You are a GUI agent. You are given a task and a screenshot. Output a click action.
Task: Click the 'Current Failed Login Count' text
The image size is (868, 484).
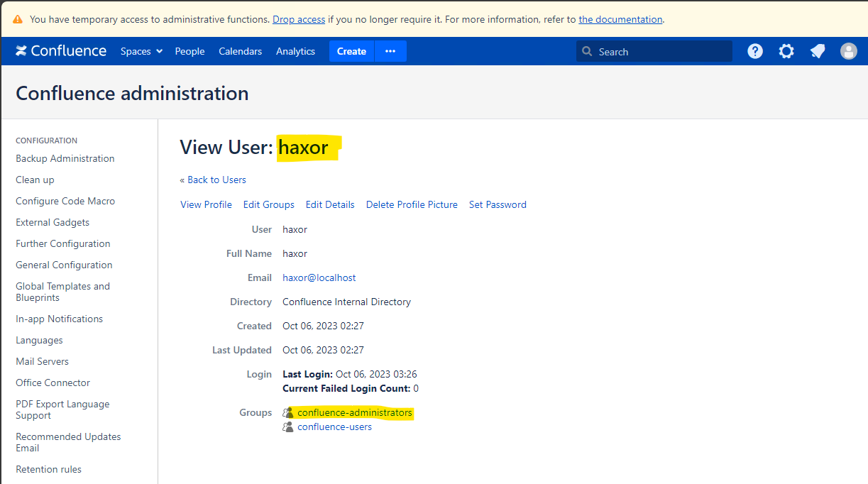[x=346, y=388]
